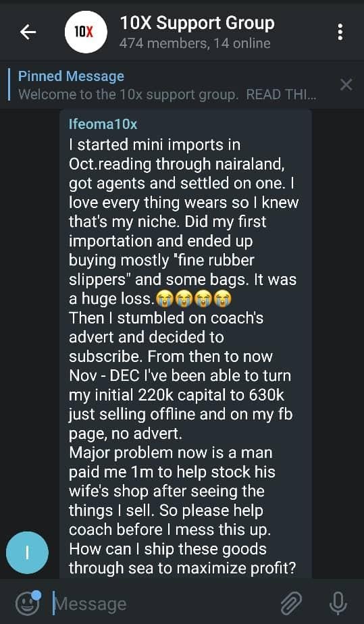Image resolution: width=364 pixels, height=624 pixels.
Task: Open the "Pinned Message" label
Action: pos(71,76)
